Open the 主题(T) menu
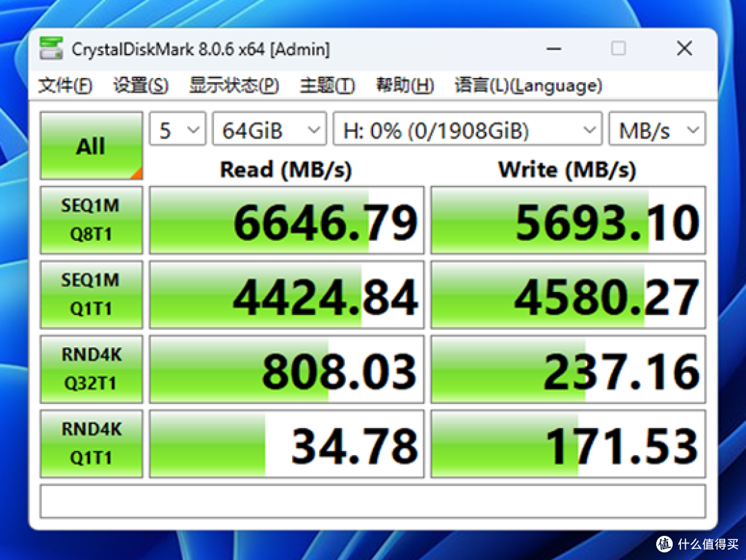Viewport: 746px width, 560px height. point(327,86)
